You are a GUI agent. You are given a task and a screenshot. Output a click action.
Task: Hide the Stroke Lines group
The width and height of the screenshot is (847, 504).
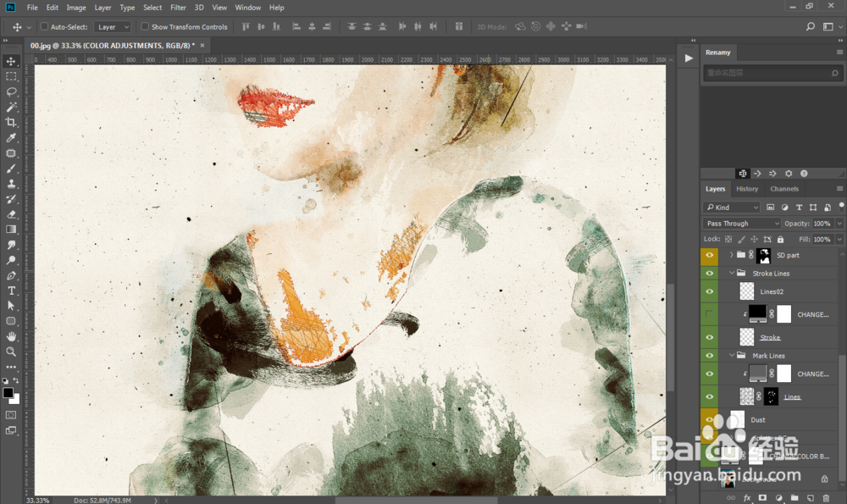pyautogui.click(x=709, y=274)
